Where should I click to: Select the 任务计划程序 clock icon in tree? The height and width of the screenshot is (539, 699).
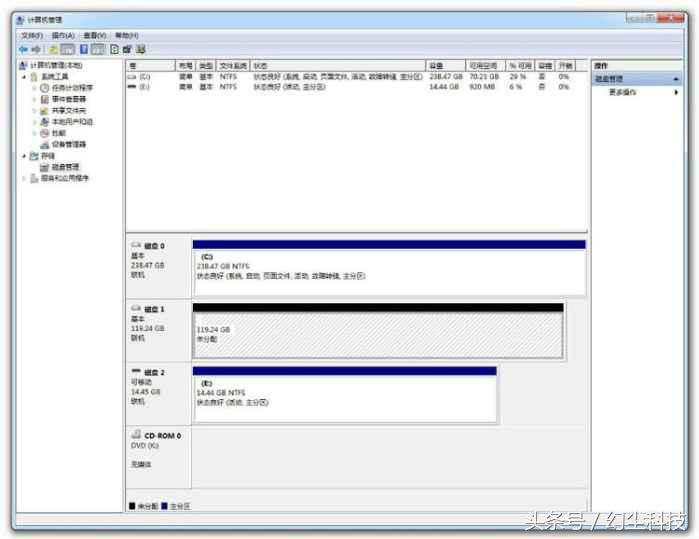[x=44, y=88]
